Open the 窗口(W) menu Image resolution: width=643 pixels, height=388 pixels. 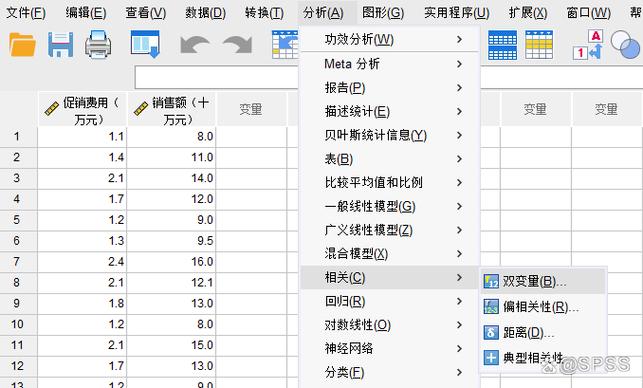tap(588, 13)
